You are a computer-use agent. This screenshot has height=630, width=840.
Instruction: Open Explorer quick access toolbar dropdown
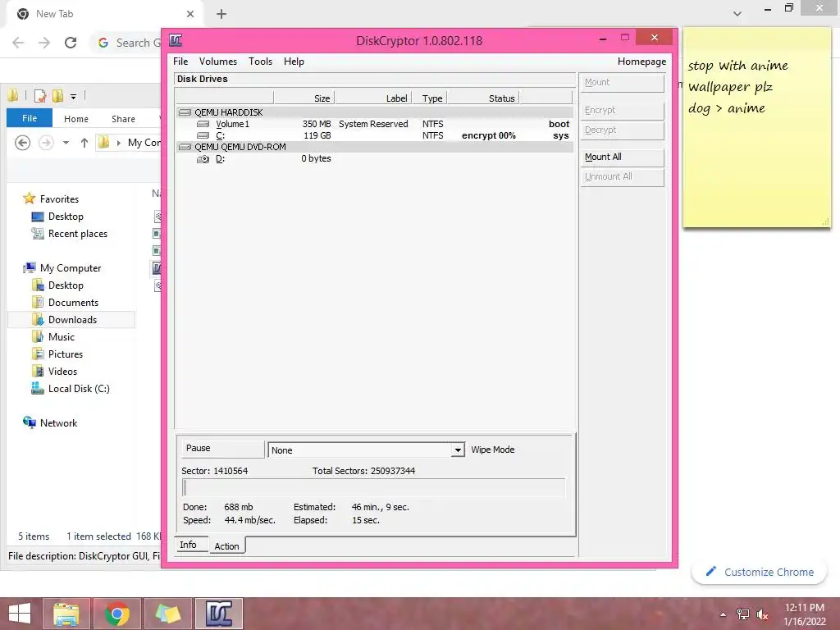click(x=73, y=97)
